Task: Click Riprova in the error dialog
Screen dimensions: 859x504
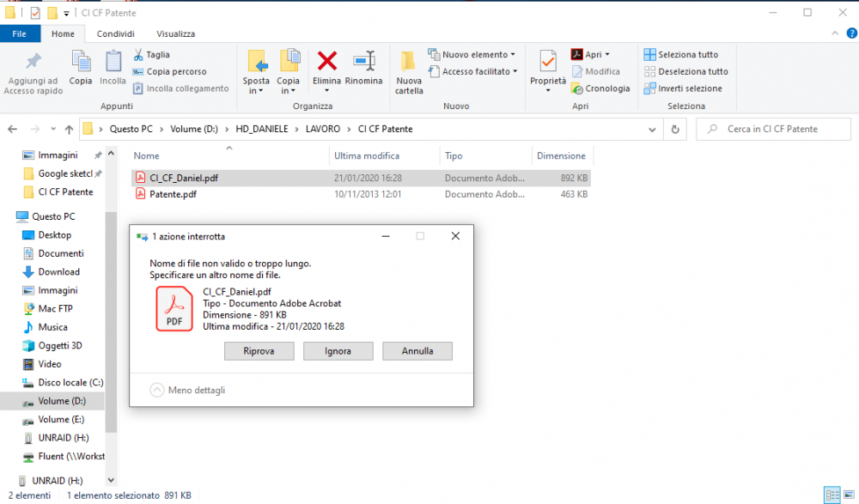Action: coord(259,351)
